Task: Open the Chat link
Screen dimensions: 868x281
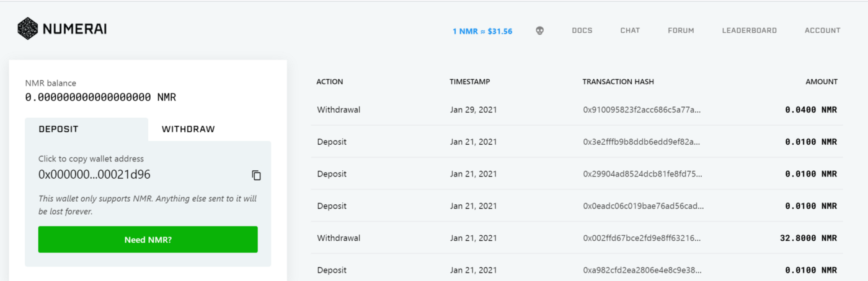Action: (630, 30)
